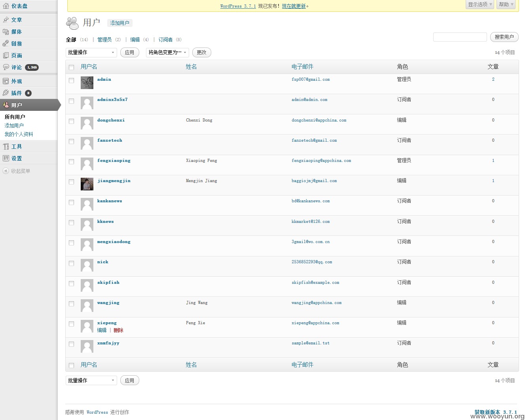Click the 添加用户 button next to page title
This screenshot has width=525, height=420.
tap(119, 23)
